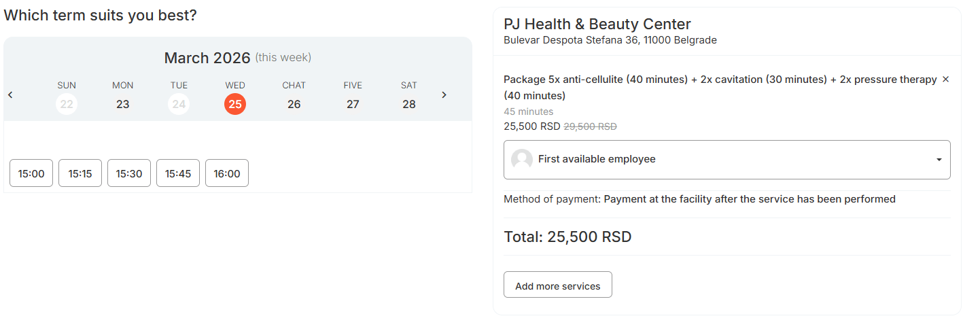This screenshot has height=329, width=980.
Task: Go to the previous week arrow
Action: point(10,95)
